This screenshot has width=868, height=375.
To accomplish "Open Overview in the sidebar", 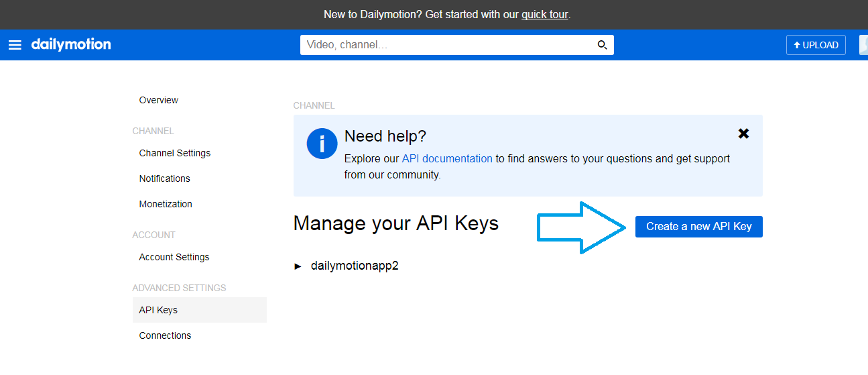I will point(159,100).
